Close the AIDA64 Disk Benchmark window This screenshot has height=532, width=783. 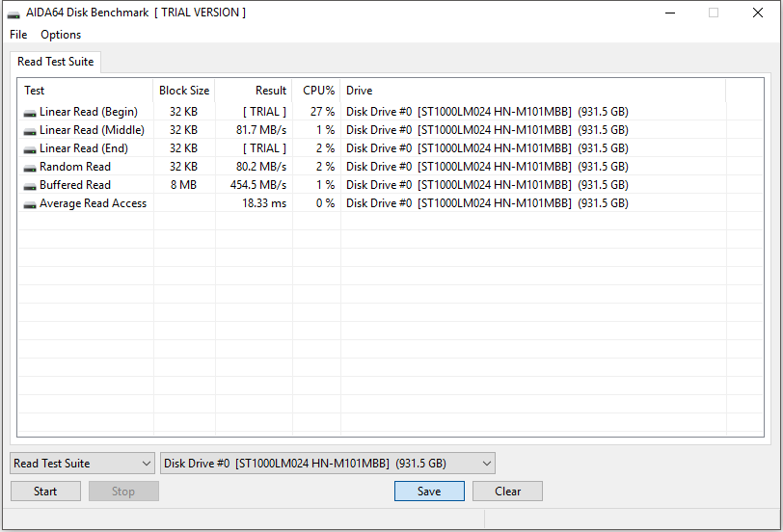(758, 13)
